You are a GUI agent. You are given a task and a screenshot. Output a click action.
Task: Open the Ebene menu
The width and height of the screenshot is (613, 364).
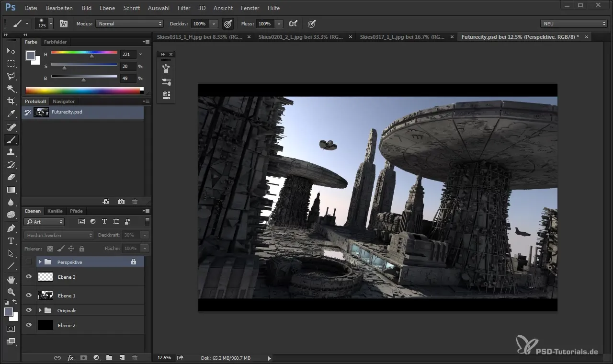coord(107,8)
